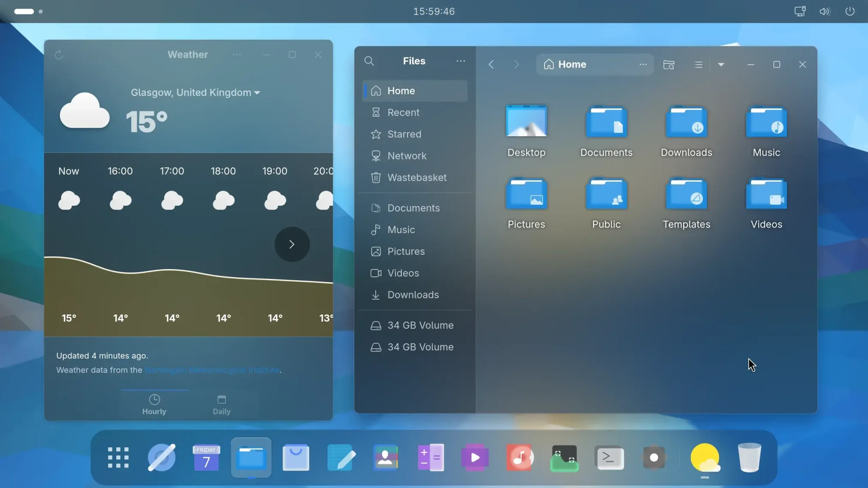Screen dimensions: 868x488
Task: Open the volume control in the top bar
Action: click(x=824, y=11)
